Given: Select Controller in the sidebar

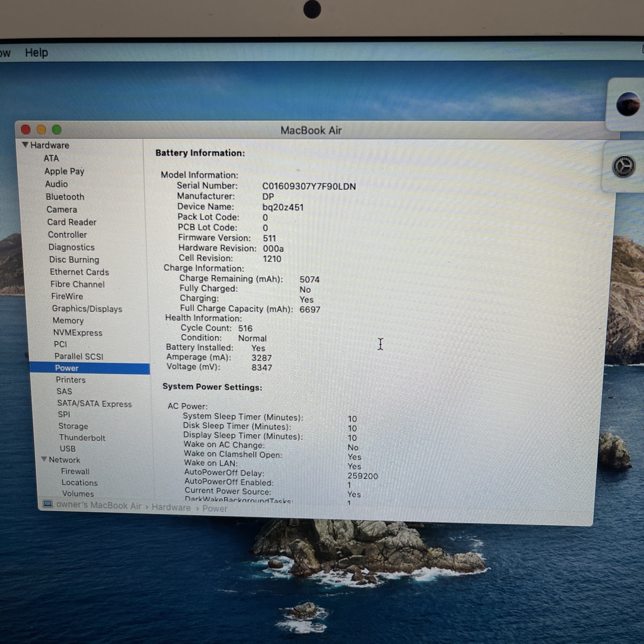Looking at the screenshot, I should pos(67,235).
